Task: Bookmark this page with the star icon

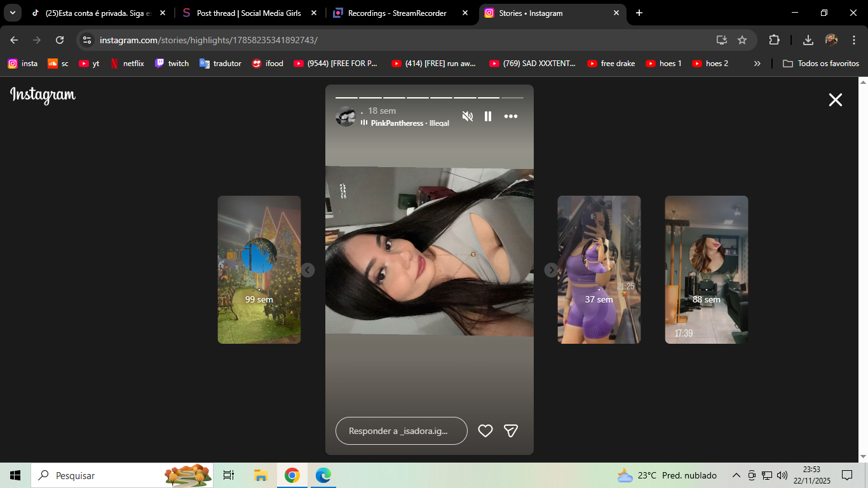Action: point(742,40)
